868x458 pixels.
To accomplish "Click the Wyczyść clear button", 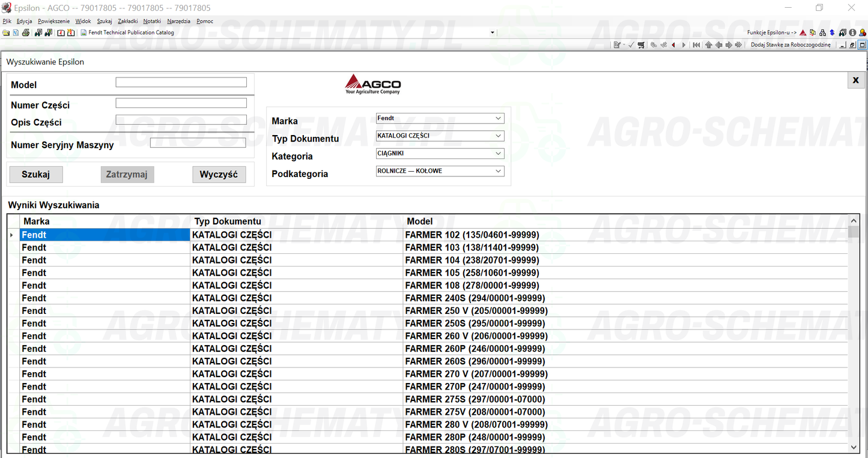I will [x=219, y=175].
